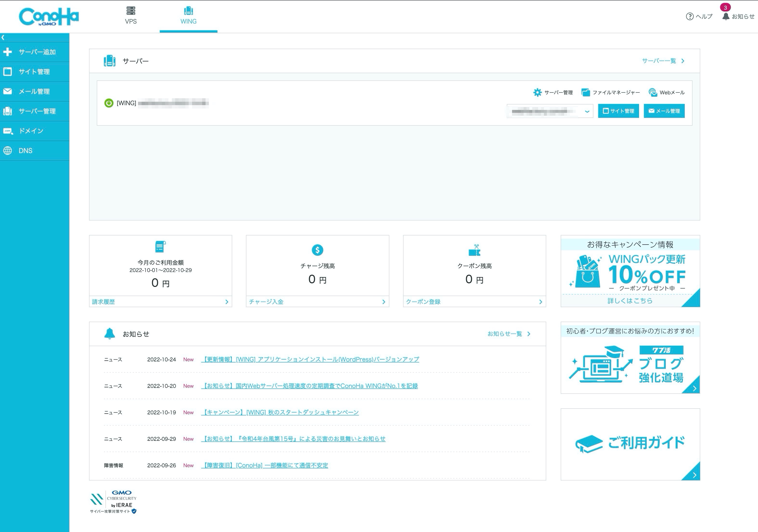Open ドメイン in the sidebar
Screen dimensions: 758x532
coord(35,131)
